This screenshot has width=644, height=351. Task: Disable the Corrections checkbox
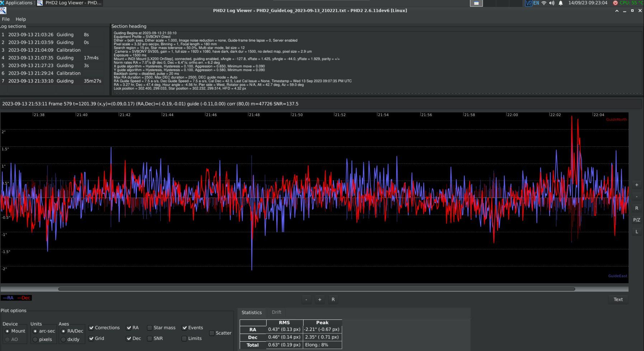coord(91,328)
